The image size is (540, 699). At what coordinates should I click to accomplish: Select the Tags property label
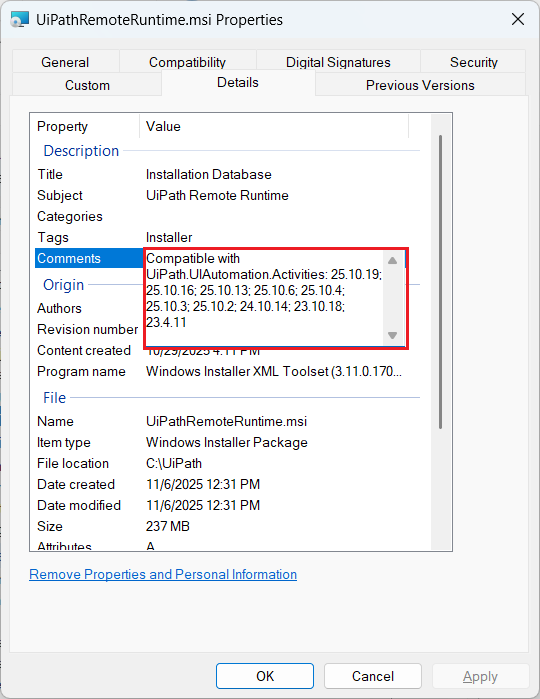(53, 237)
